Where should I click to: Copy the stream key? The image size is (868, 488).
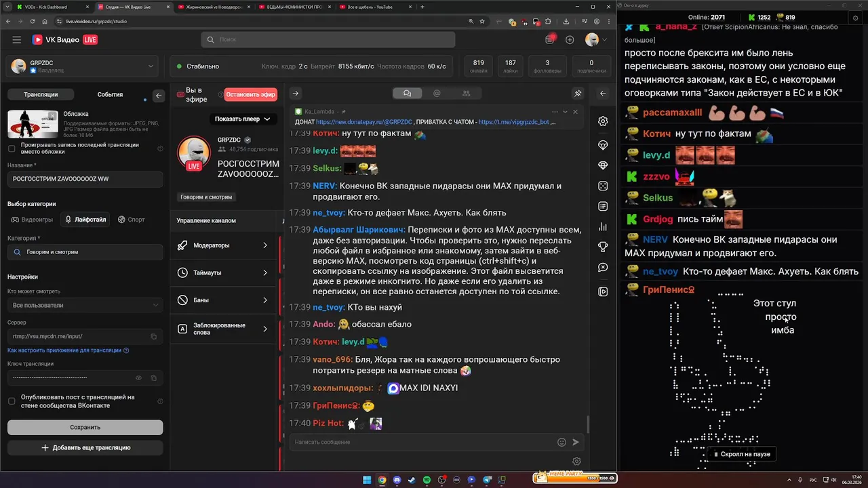154,378
